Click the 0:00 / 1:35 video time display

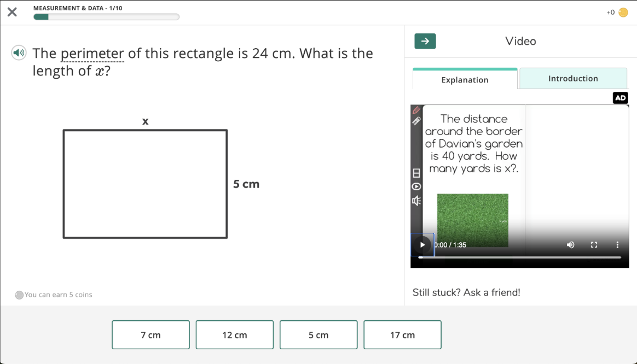coord(450,245)
